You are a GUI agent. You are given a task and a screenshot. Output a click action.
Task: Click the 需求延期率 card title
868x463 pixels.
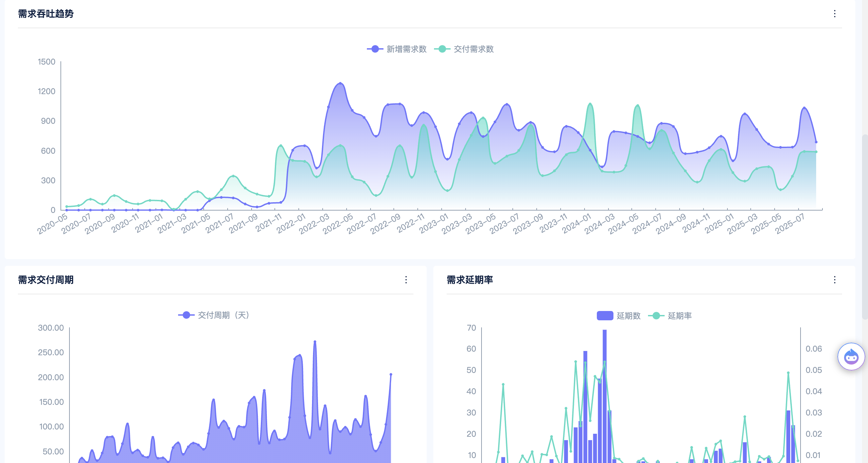(469, 279)
